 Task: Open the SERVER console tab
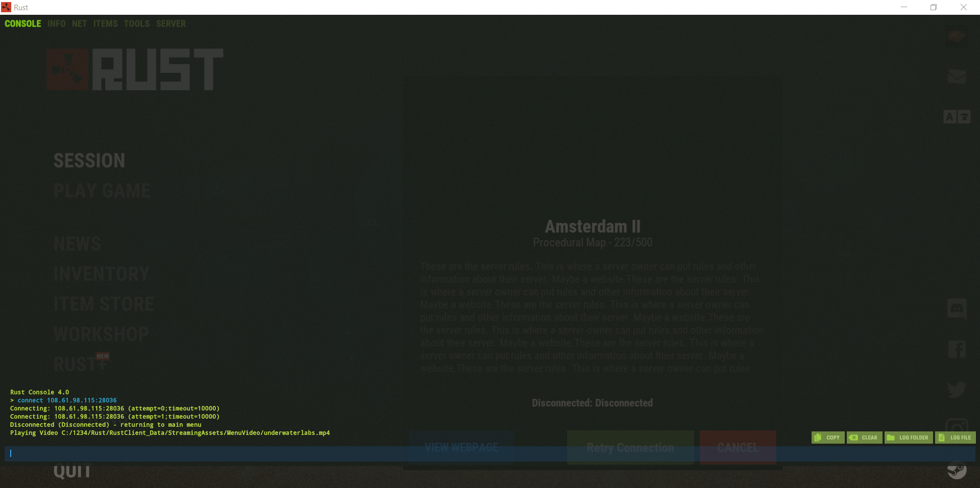point(171,24)
